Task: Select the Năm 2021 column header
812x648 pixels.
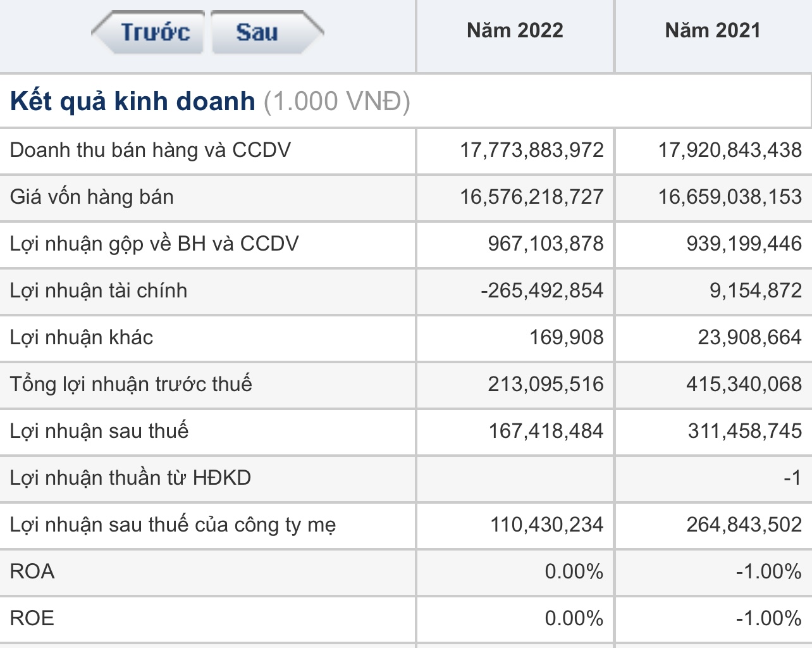Action: 713,30
